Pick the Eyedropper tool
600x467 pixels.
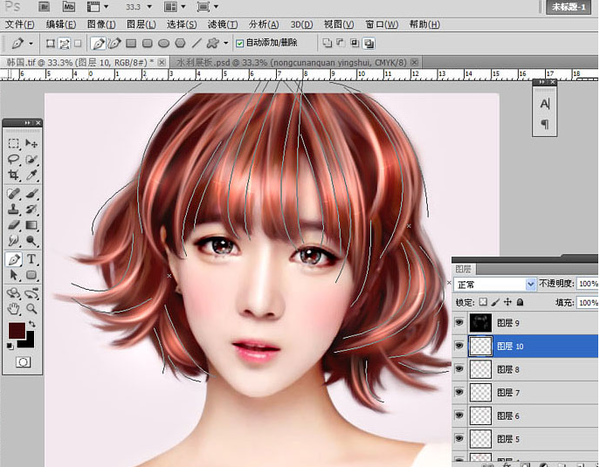[x=32, y=176]
